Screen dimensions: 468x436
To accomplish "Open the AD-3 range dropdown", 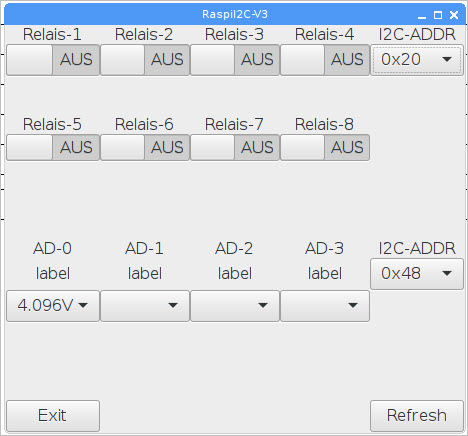I will (325, 306).
